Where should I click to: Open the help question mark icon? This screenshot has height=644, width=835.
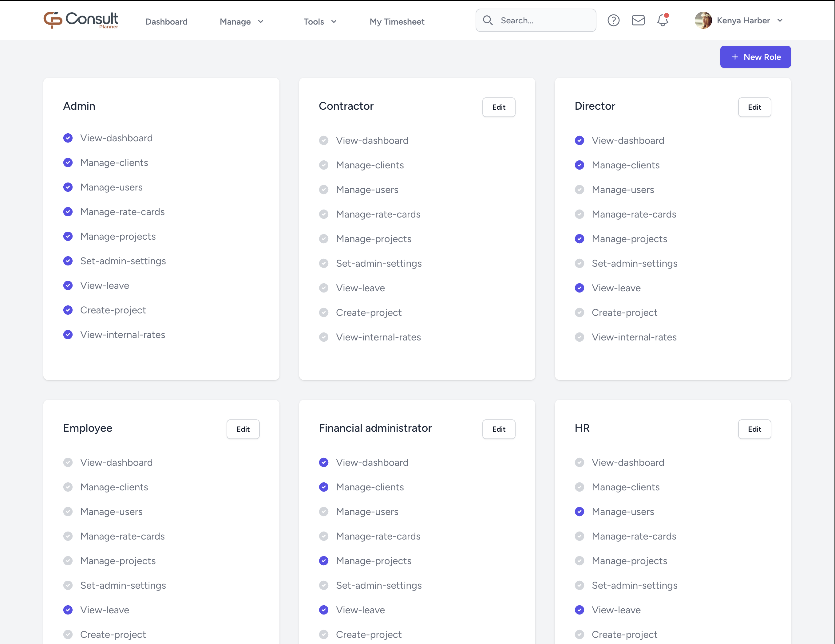pos(613,20)
